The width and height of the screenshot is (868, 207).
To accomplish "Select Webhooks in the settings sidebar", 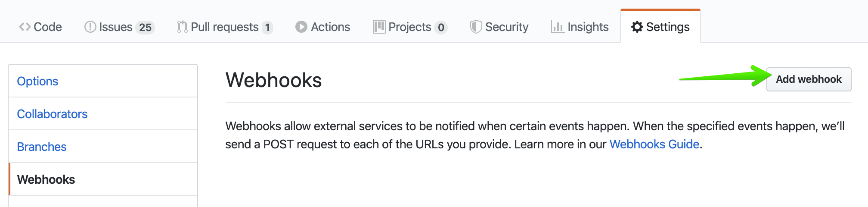I will (46, 179).
